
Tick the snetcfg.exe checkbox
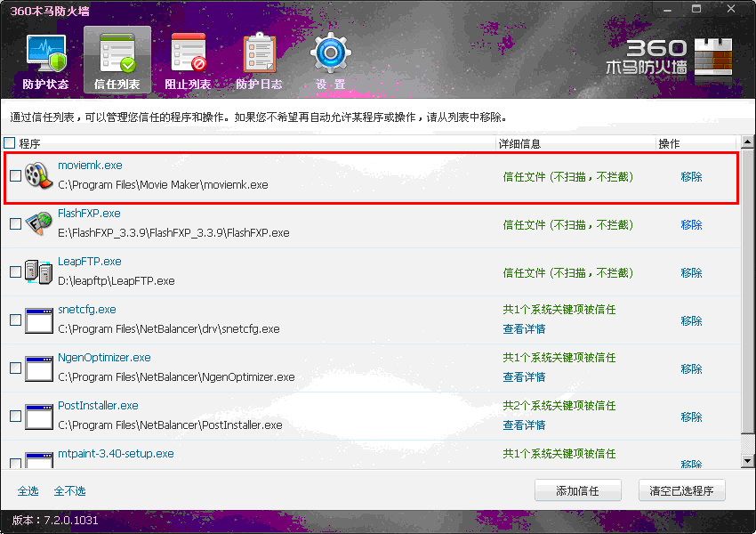(x=15, y=320)
